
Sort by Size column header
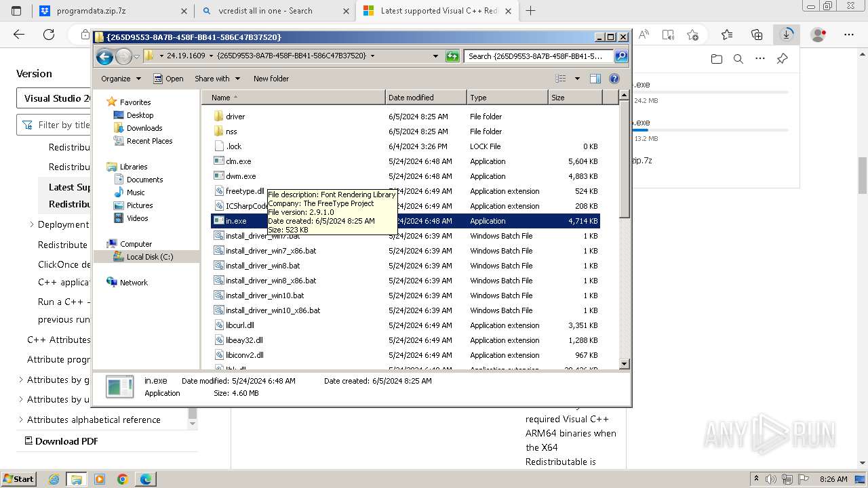click(x=575, y=98)
